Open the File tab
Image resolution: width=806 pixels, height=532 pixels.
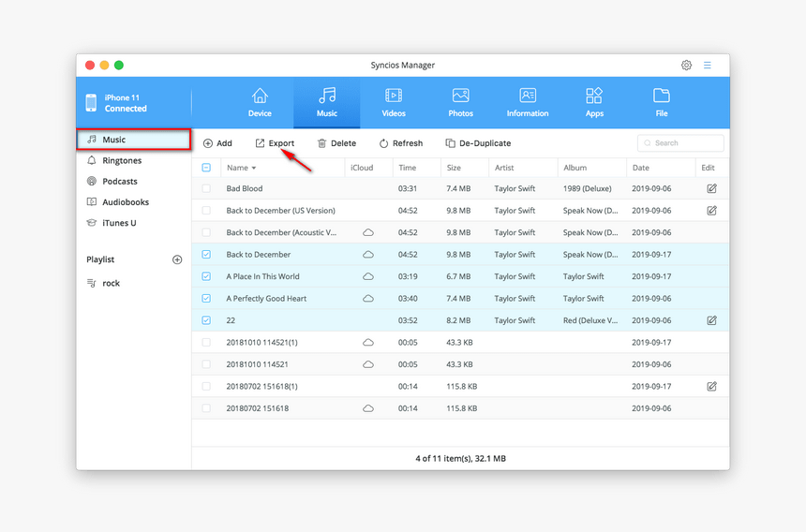coord(662,103)
